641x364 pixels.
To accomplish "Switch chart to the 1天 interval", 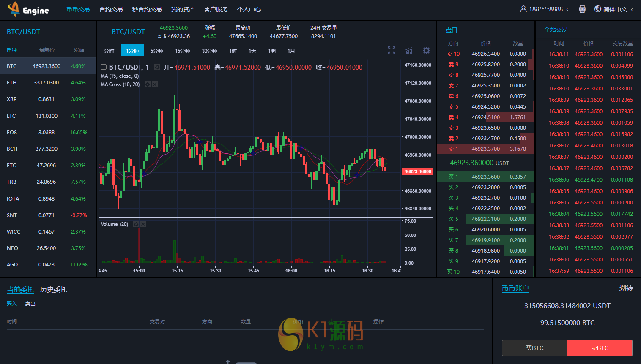I will (x=252, y=51).
